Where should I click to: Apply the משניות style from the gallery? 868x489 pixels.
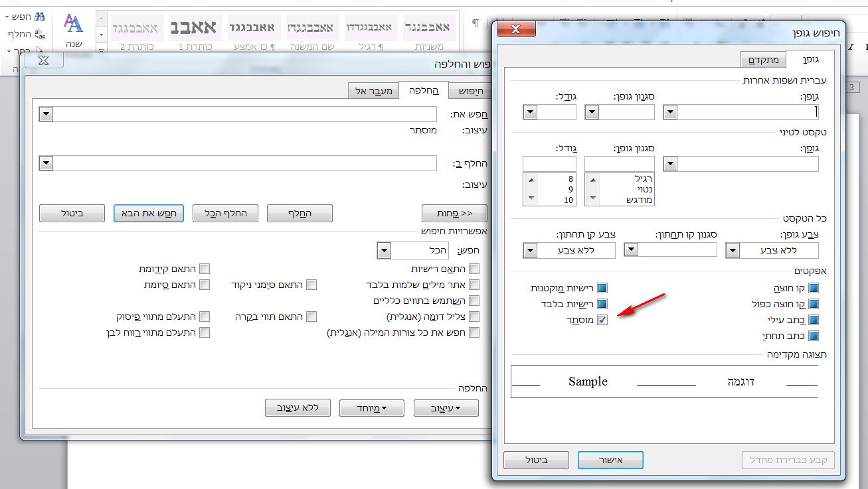point(429,33)
